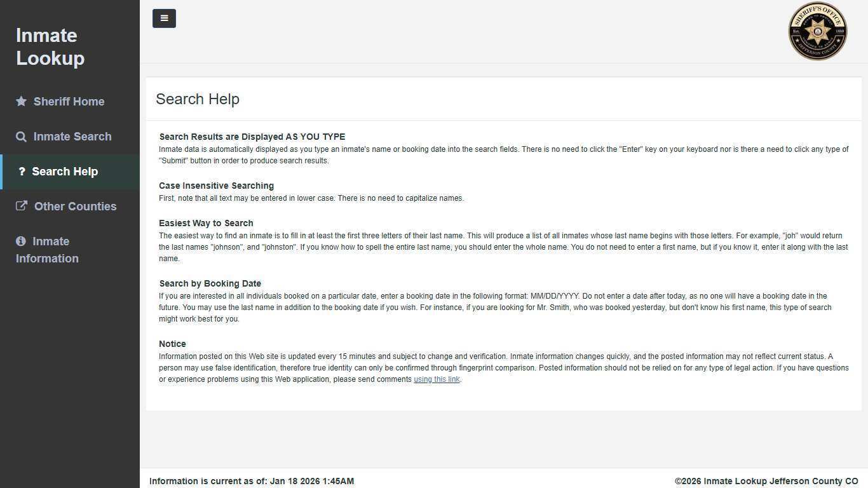Click the star icon beside Sheriff Home
The width and height of the screenshot is (868, 488).
click(x=21, y=101)
